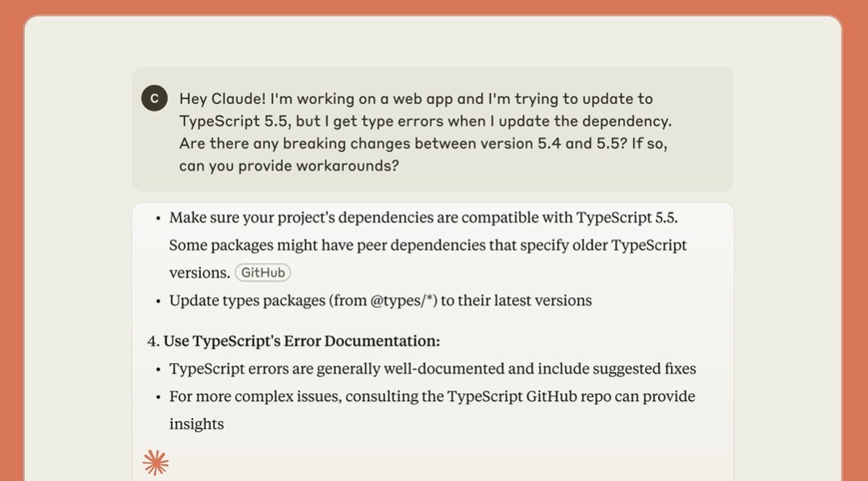Click the "@types/*" text in the response

point(404,301)
